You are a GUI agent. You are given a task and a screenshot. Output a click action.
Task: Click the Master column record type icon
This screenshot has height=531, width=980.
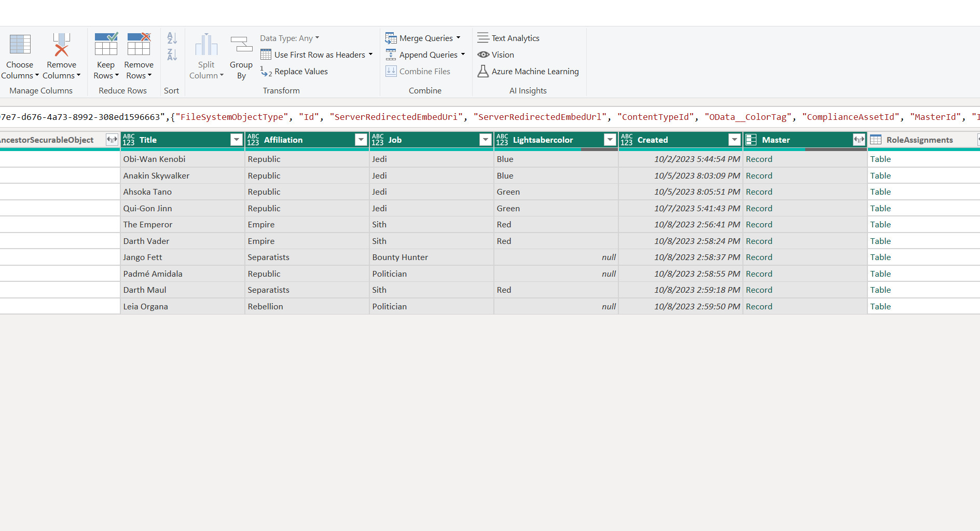click(x=751, y=140)
